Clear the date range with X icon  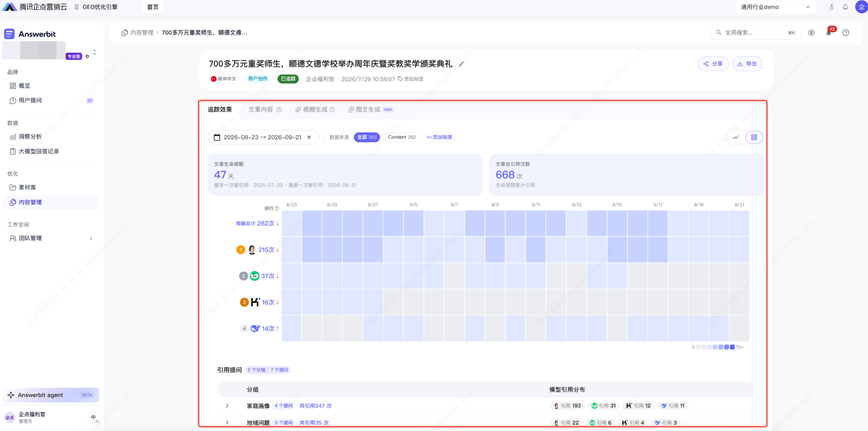(x=309, y=137)
